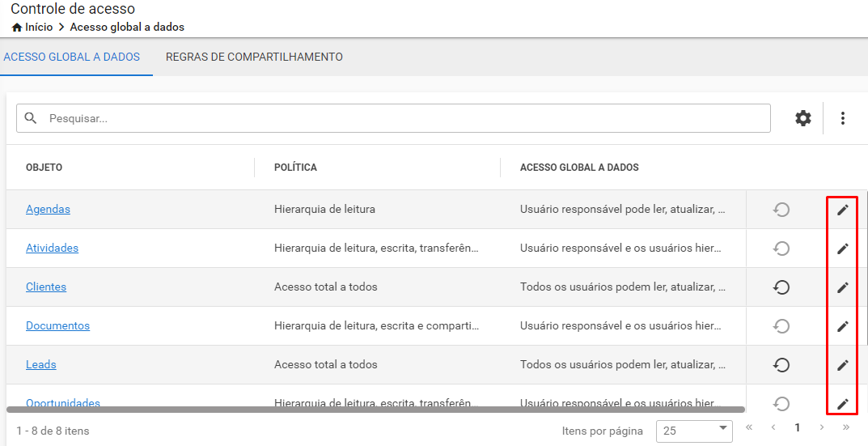Go to next page arrow
Viewport: 868px width, 446px height.
coord(822,427)
